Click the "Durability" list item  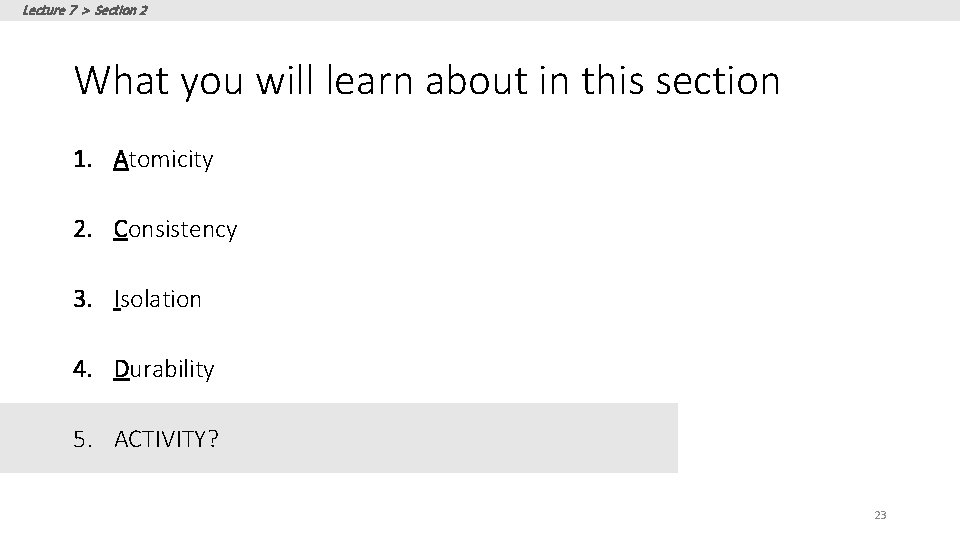pos(164,369)
